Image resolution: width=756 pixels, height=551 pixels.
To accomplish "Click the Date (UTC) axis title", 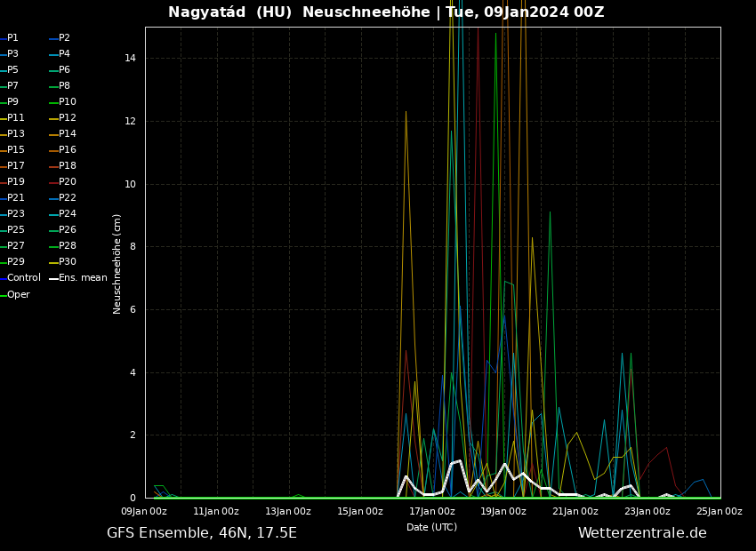I will 431,528.
